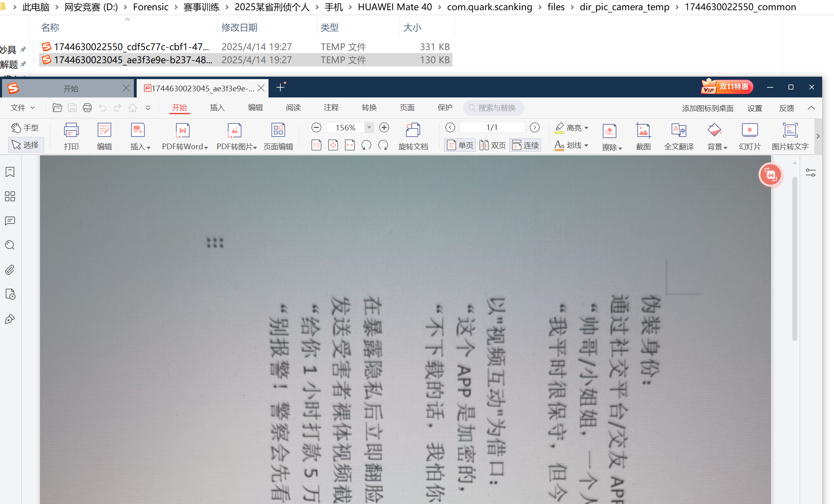The image size is (834, 504).
Task: Click the 搜索与替换 search field
Action: coord(496,108)
